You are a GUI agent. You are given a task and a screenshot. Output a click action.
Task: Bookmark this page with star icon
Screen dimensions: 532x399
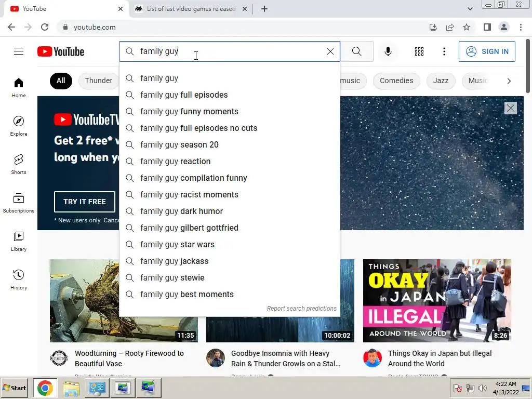(467, 27)
